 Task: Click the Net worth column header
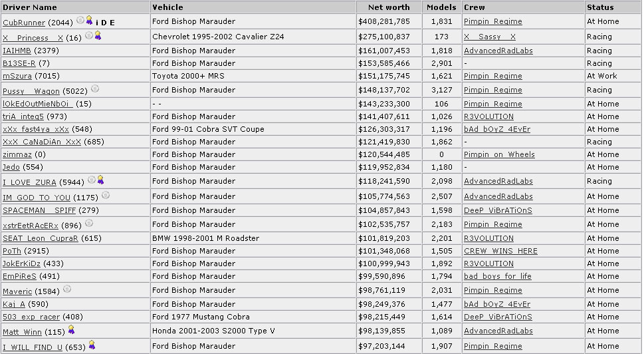[389, 7]
